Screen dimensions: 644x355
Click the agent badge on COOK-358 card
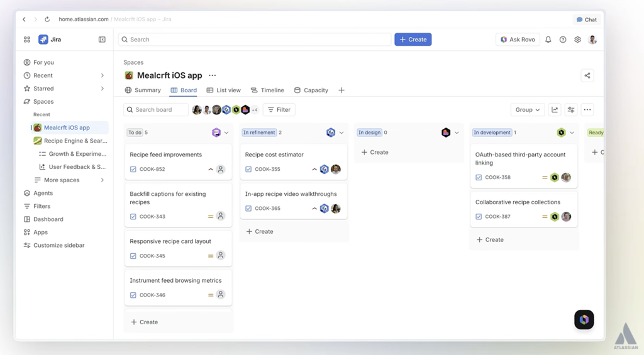(555, 177)
